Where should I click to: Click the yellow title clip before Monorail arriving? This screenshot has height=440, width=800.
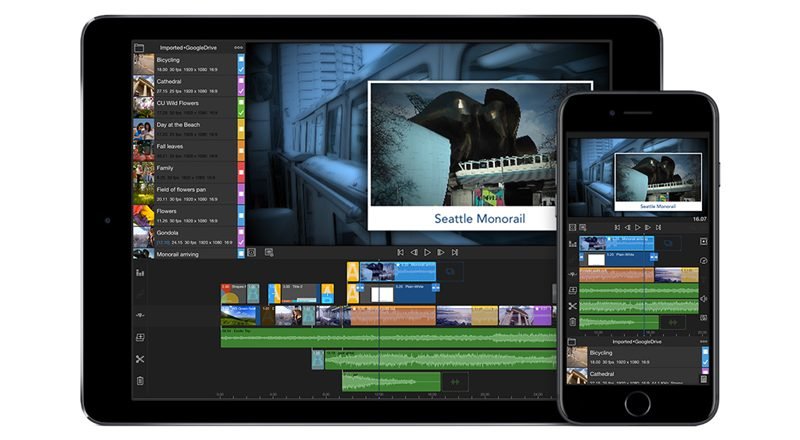353,272
